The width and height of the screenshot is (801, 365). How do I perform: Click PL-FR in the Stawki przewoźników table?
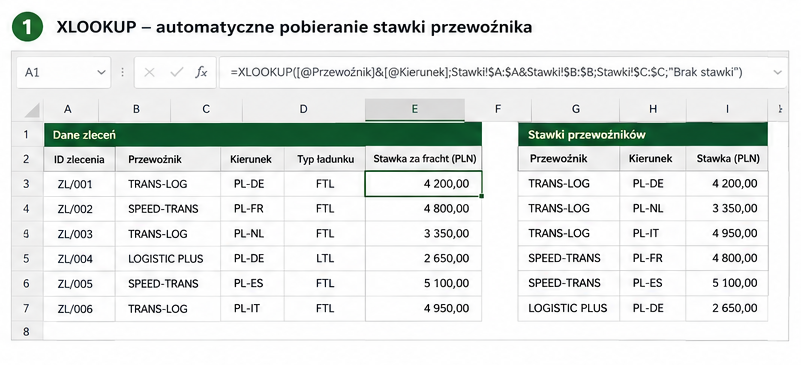tap(653, 258)
